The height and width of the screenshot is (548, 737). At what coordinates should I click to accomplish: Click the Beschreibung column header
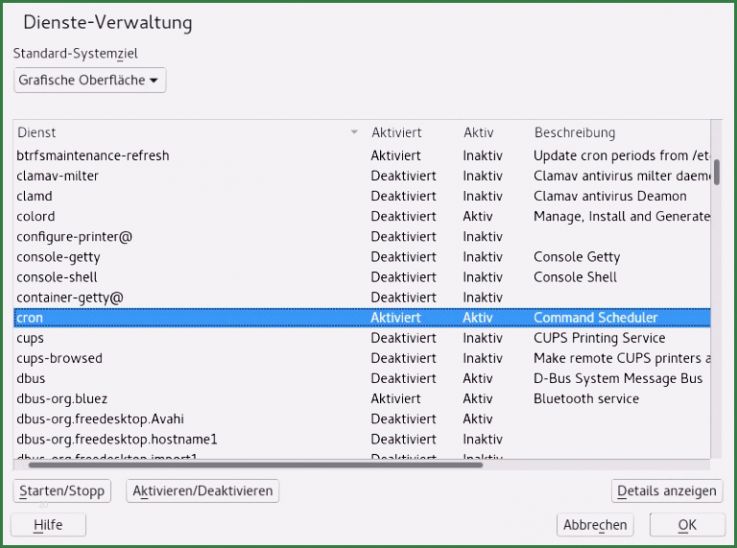575,133
